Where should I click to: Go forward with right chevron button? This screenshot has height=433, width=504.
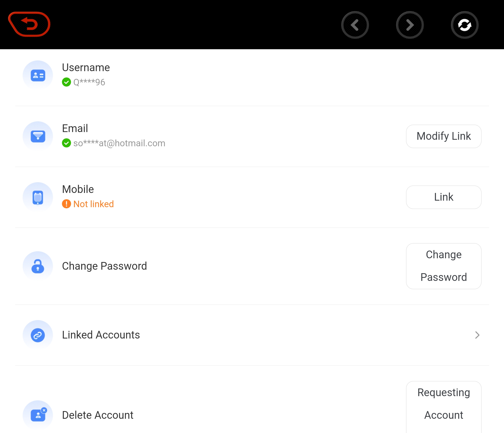(410, 25)
